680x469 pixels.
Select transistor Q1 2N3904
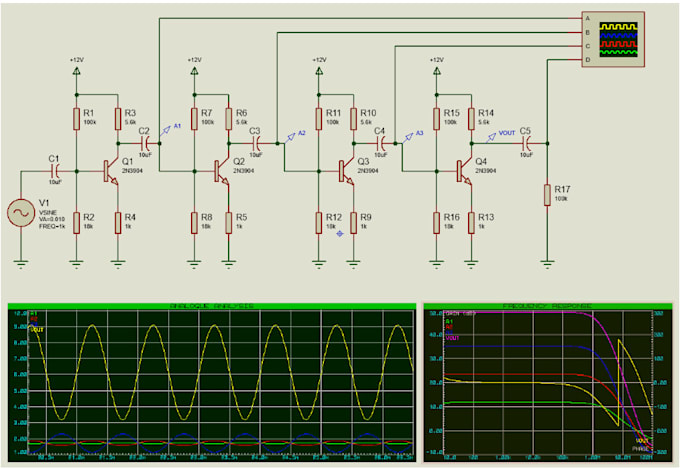[110, 172]
